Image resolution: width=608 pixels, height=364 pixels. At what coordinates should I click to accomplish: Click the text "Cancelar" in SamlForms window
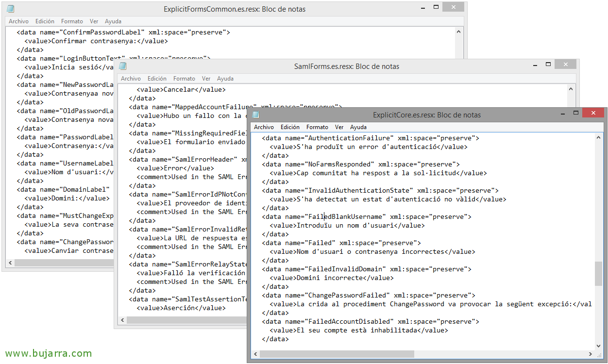(179, 90)
